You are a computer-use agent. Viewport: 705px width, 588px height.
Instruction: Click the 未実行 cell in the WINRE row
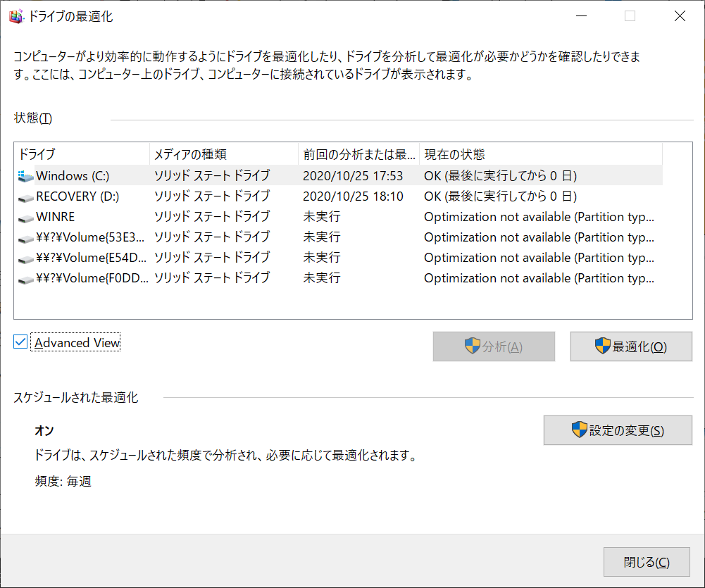coord(321,217)
